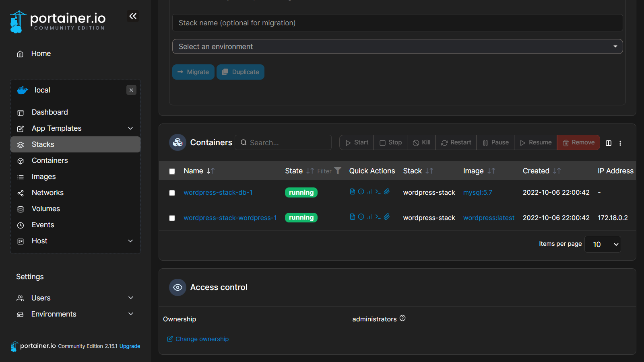Open Networks from the sidebar
This screenshot has height=362, width=644.
coord(47,193)
